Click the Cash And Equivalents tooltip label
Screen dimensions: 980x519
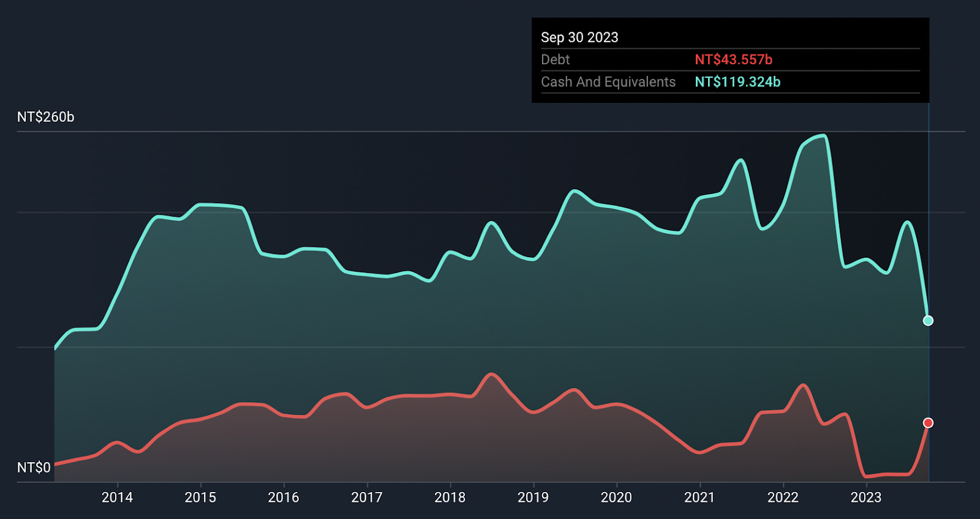[608, 81]
